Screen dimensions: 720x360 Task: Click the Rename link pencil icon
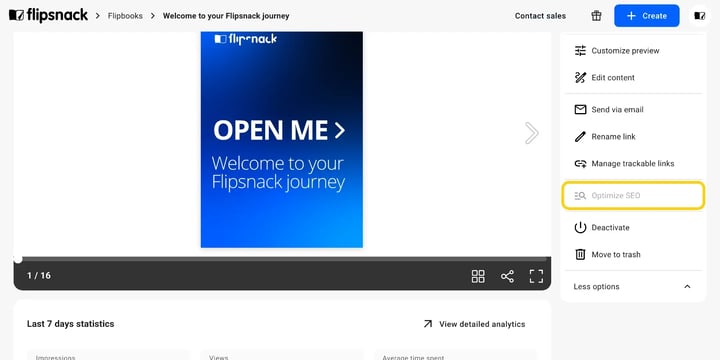pos(580,136)
